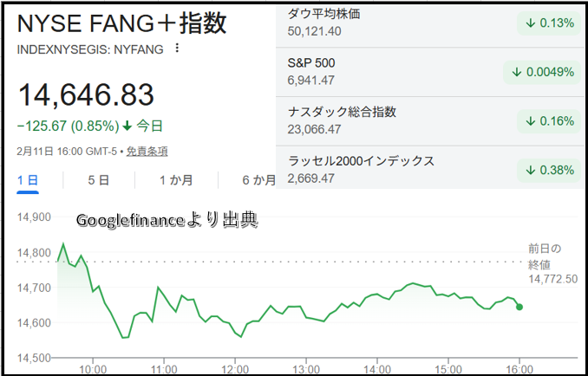Click the current price 14,646.83

[86, 94]
